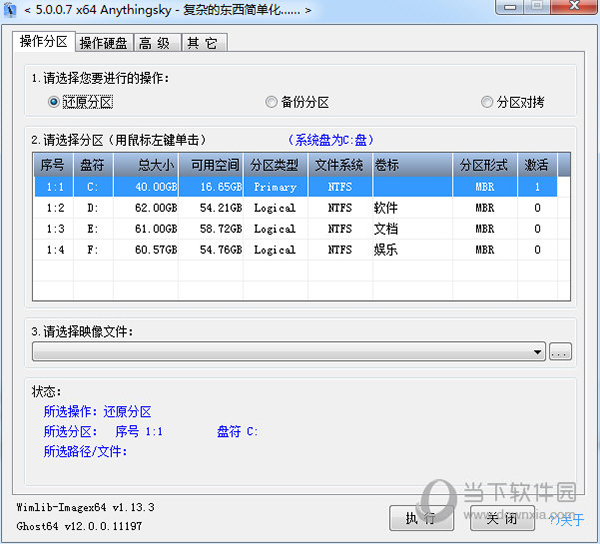The image size is (600, 544).
Task: Click the Ghost64 v12.0.0.11197 version text
Action: coord(79,526)
